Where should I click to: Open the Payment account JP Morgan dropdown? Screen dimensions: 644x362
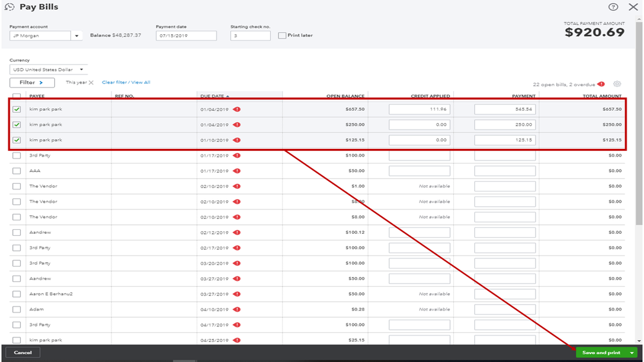pyautogui.click(x=77, y=35)
